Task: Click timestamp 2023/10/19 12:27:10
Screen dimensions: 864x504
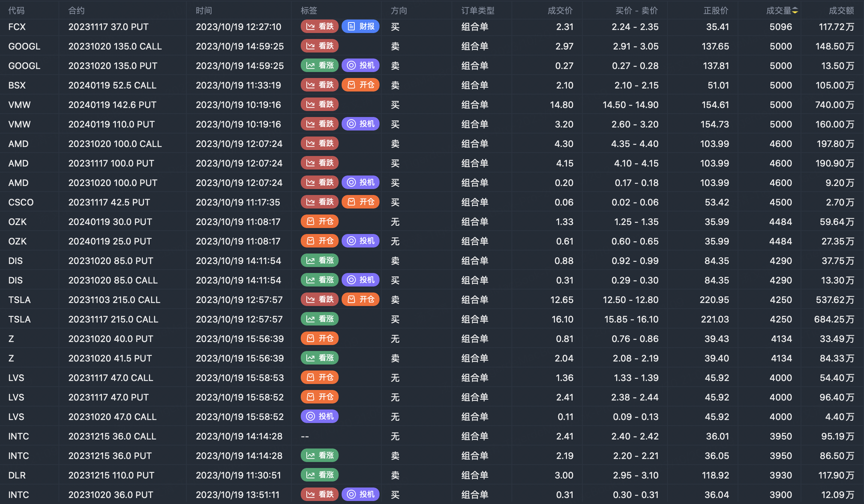Action: 238,27
